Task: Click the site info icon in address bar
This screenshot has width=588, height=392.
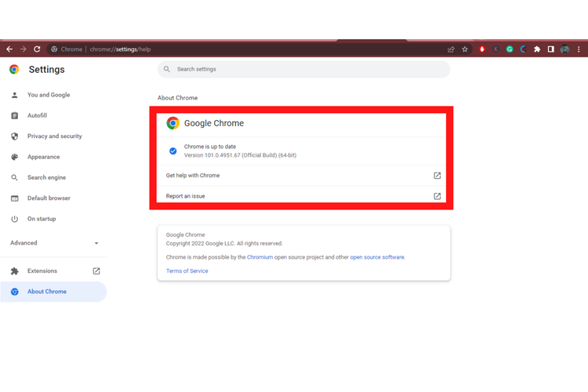Action: point(54,49)
